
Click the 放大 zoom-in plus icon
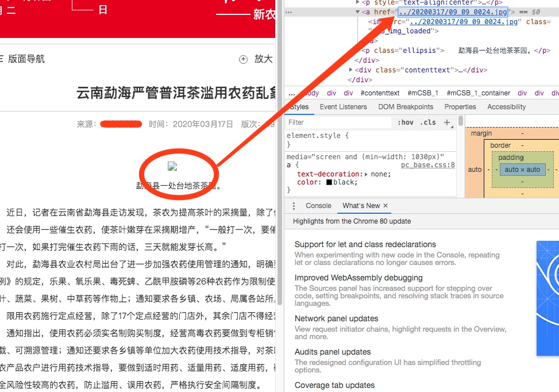tap(243, 59)
